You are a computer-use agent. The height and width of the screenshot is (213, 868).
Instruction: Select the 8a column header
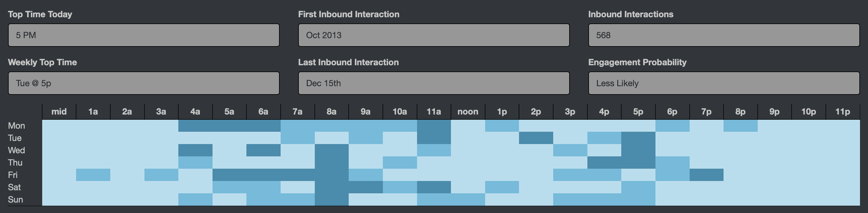pos(331,112)
